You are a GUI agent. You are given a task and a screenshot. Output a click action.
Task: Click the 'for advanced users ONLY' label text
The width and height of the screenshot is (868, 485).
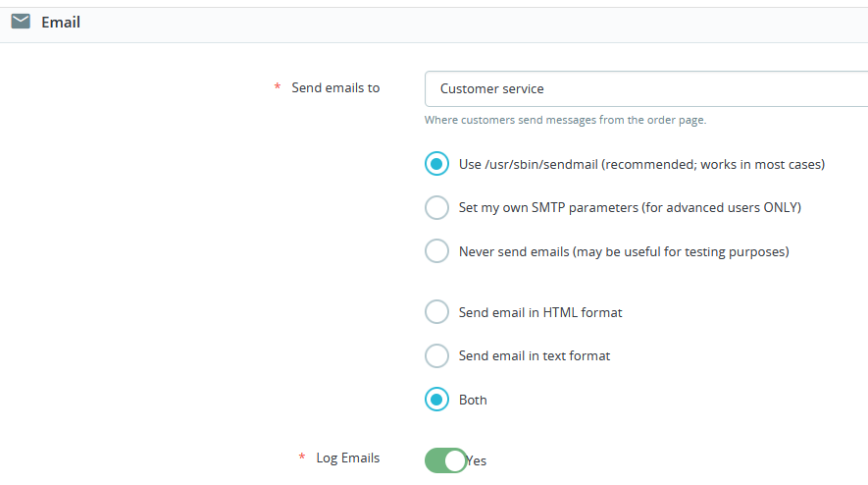click(x=721, y=208)
